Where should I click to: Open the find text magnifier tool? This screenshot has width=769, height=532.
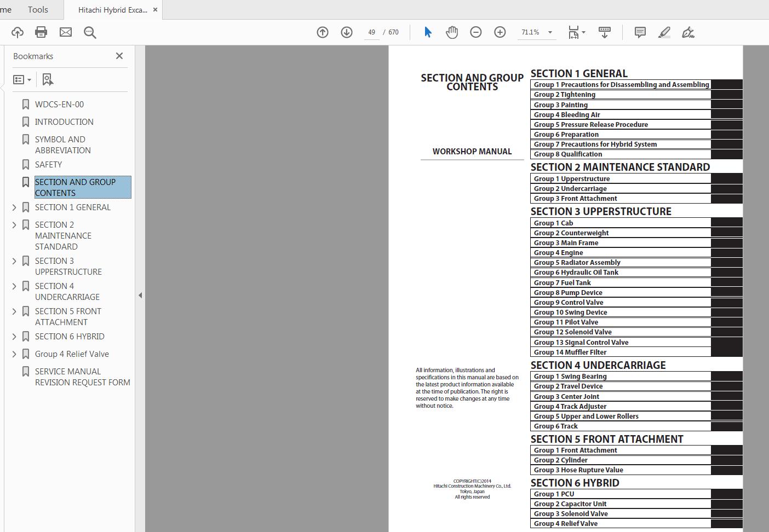[90, 33]
